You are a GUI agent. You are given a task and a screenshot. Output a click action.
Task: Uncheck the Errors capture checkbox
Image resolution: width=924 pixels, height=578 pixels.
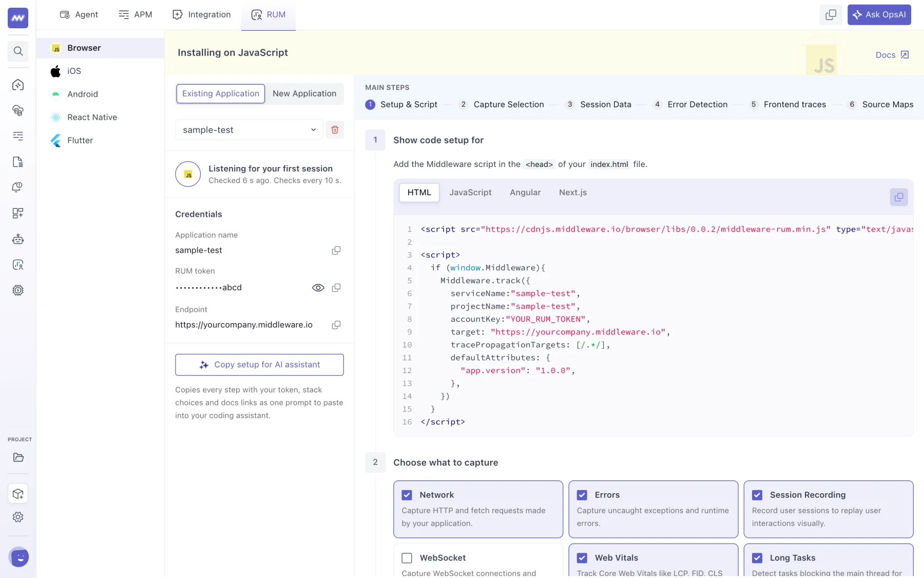(582, 495)
